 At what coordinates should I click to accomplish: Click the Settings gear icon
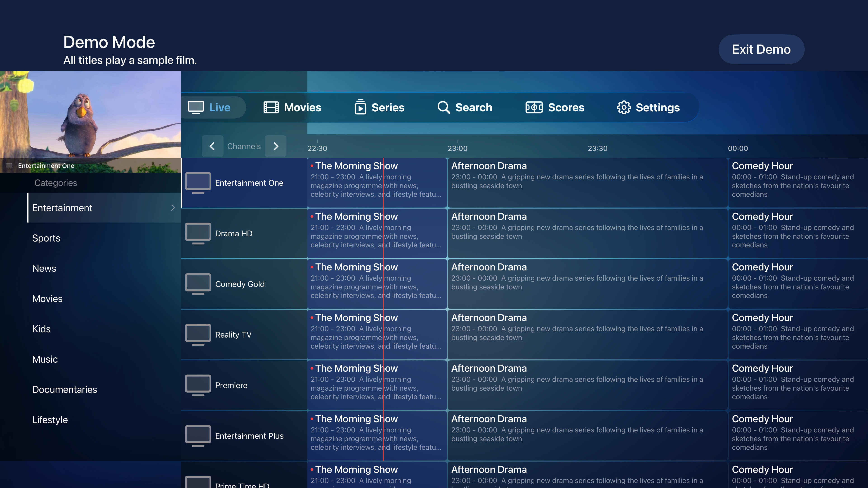point(624,108)
